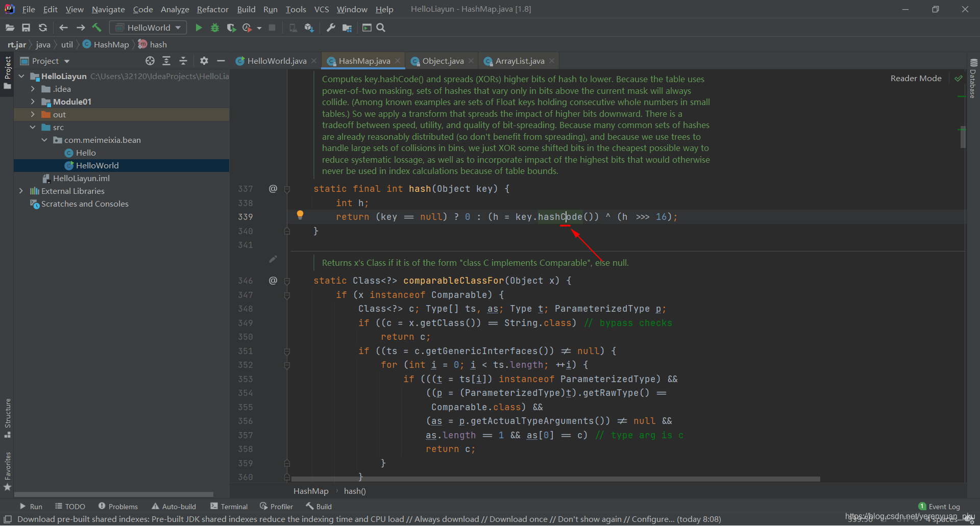980x526 pixels.
Task: Open the Database tool window
Action: [973, 78]
